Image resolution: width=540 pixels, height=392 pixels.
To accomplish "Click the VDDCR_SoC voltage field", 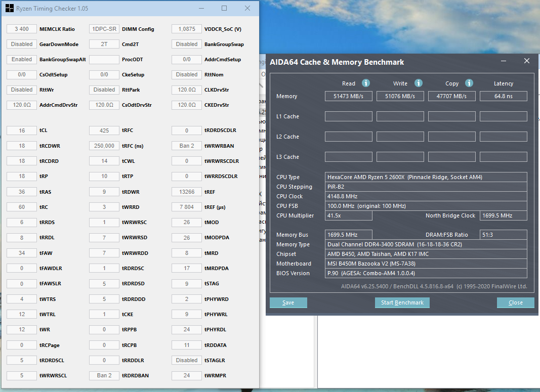I will [x=187, y=29].
